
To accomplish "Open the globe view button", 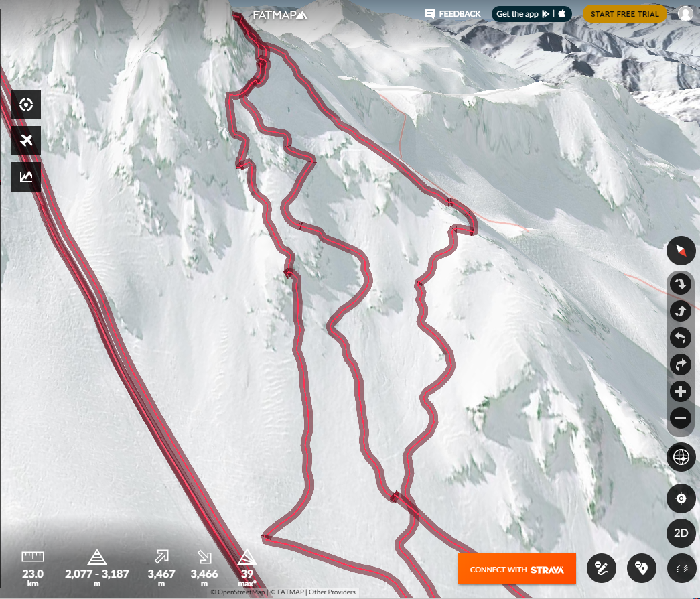I will pos(681,457).
